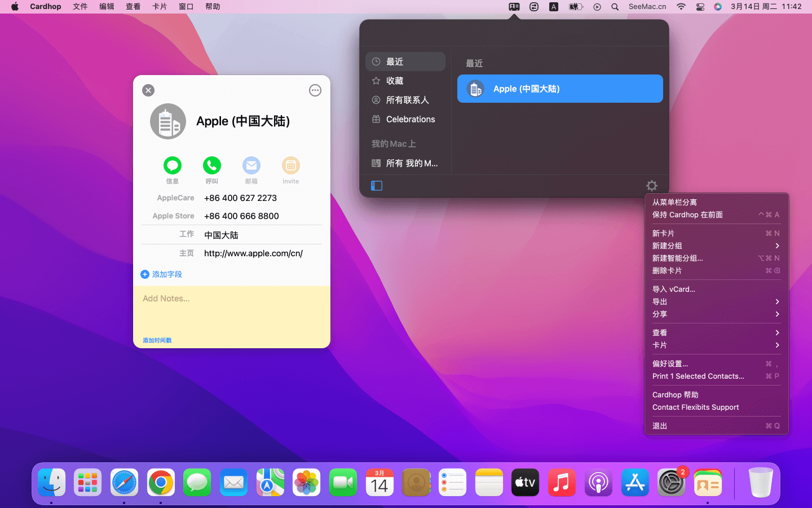Viewport: 812px width, 508px height.
Task: Click the invite calendar icon on card
Action: [291, 165]
